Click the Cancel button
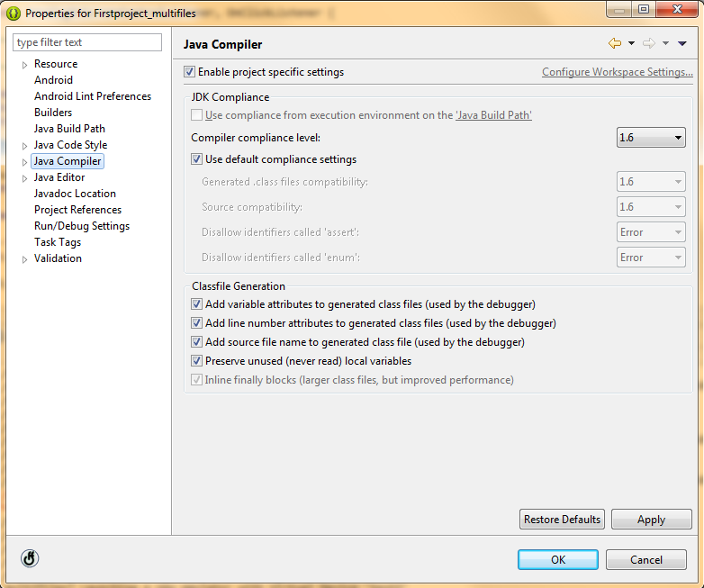704x588 pixels. (x=646, y=560)
